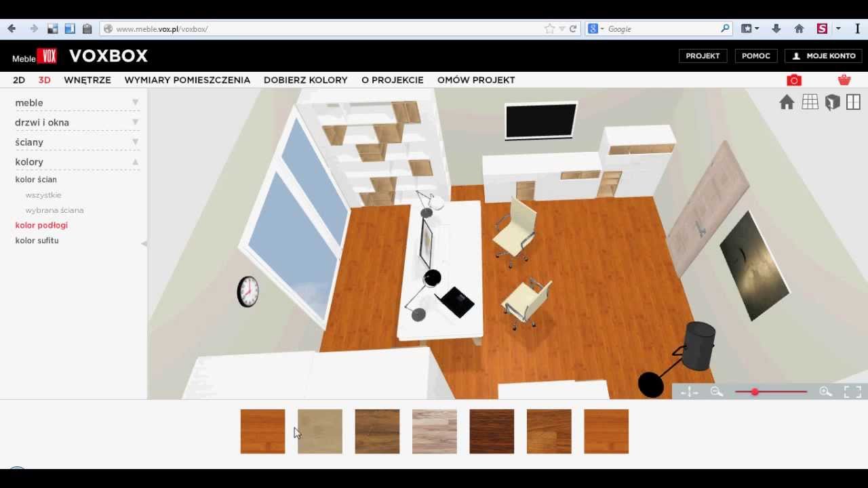Zoom out with the minus magnifier
This screenshot has width=868, height=488.
click(717, 392)
